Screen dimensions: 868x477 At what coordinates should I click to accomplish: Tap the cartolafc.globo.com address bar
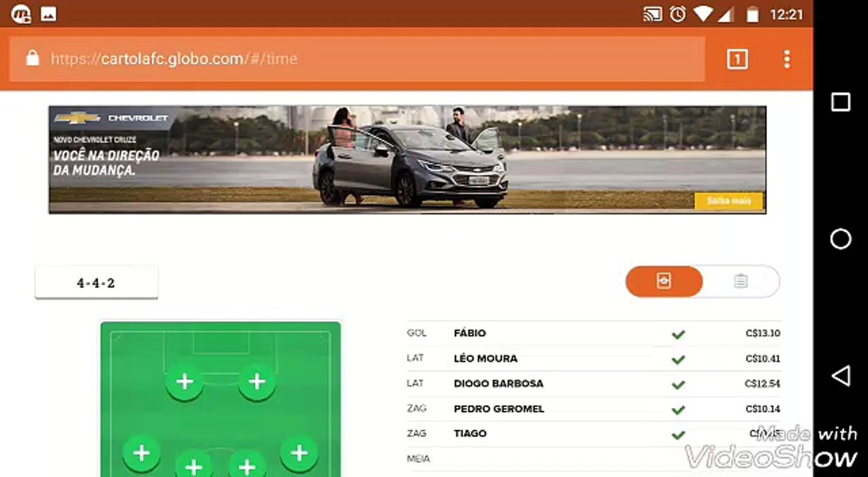tap(357, 59)
